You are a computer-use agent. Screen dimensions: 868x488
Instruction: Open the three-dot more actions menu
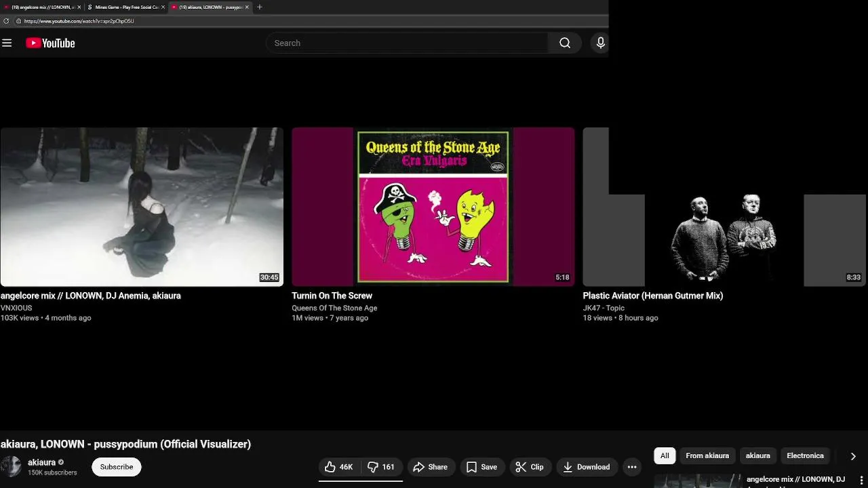[x=632, y=467]
